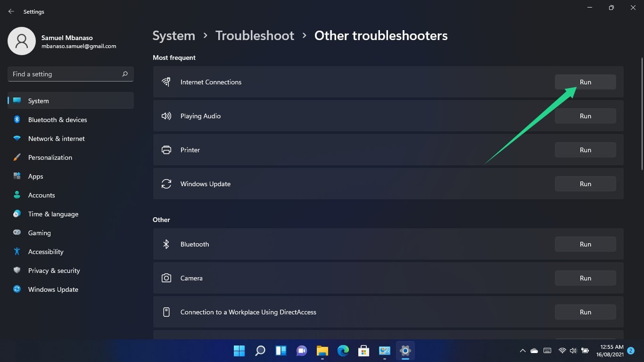The width and height of the screenshot is (644, 362).
Task: Return to System via breadcrumb link
Action: pos(173,35)
